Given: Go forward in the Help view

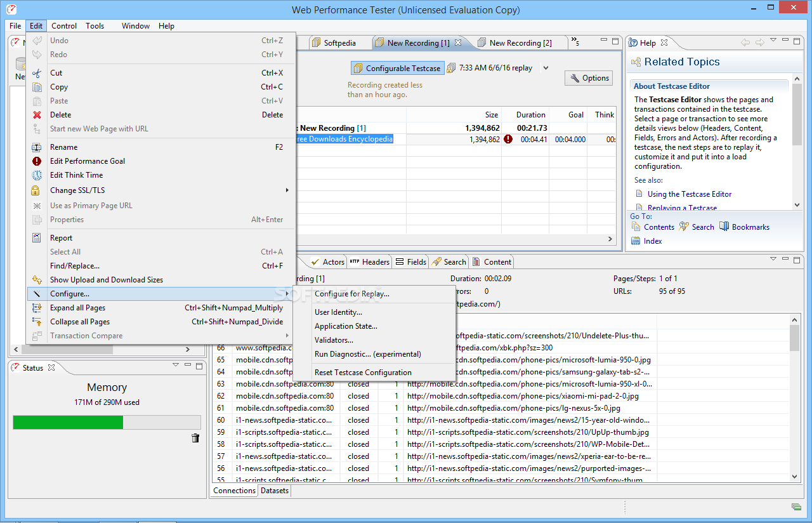Looking at the screenshot, I should point(759,43).
